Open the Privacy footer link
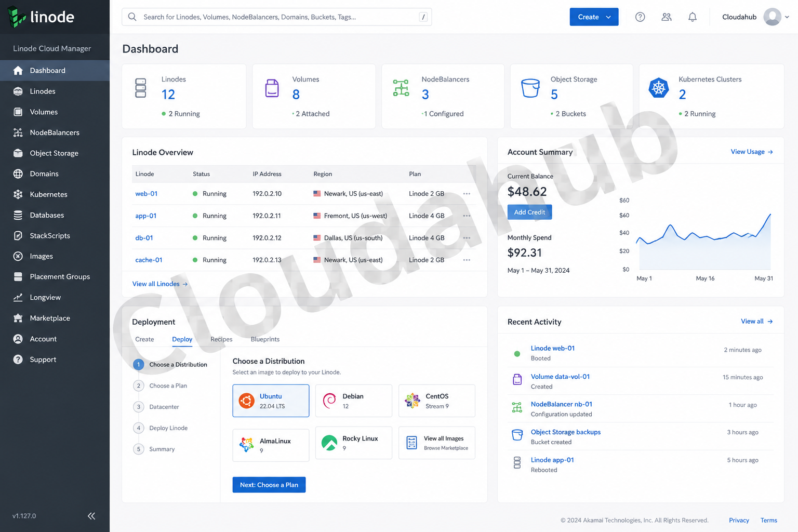 pyautogui.click(x=739, y=521)
